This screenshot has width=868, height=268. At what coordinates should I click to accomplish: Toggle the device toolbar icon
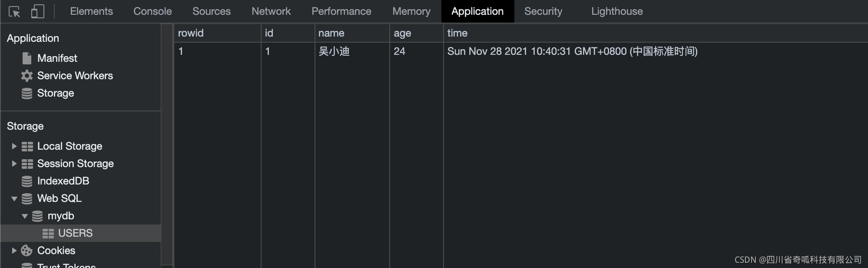[x=38, y=11]
